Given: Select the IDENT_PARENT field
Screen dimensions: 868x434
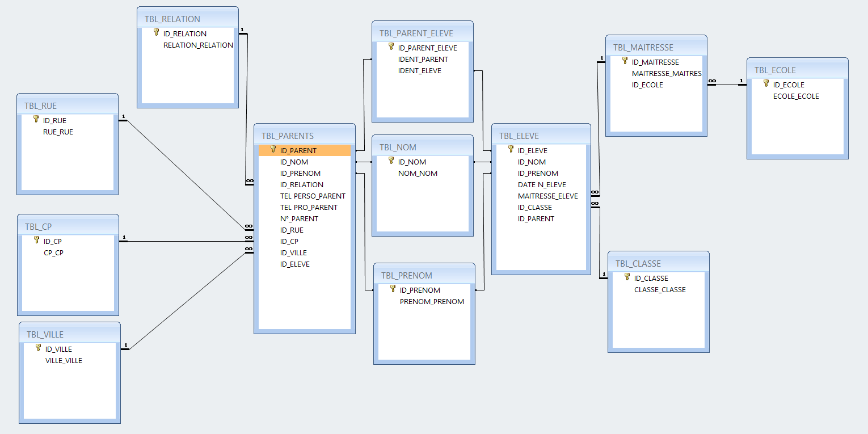Looking at the screenshot, I should (423, 59).
